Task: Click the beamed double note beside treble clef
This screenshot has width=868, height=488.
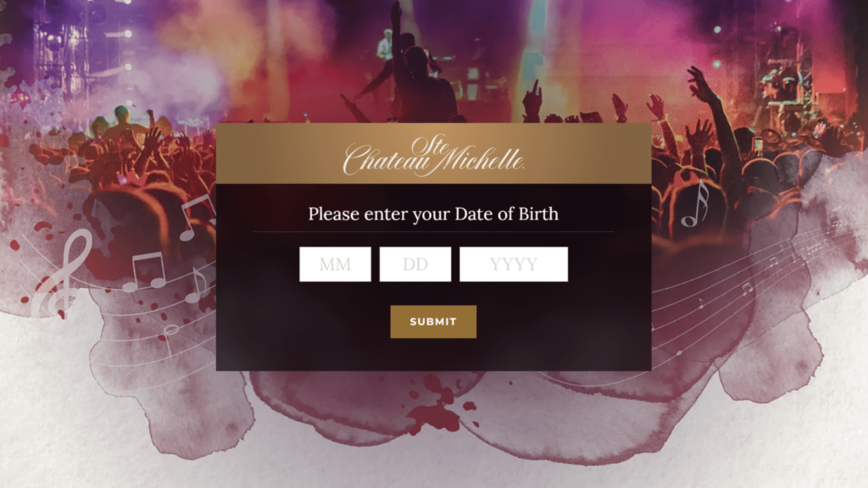Action: tap(144, 271)
